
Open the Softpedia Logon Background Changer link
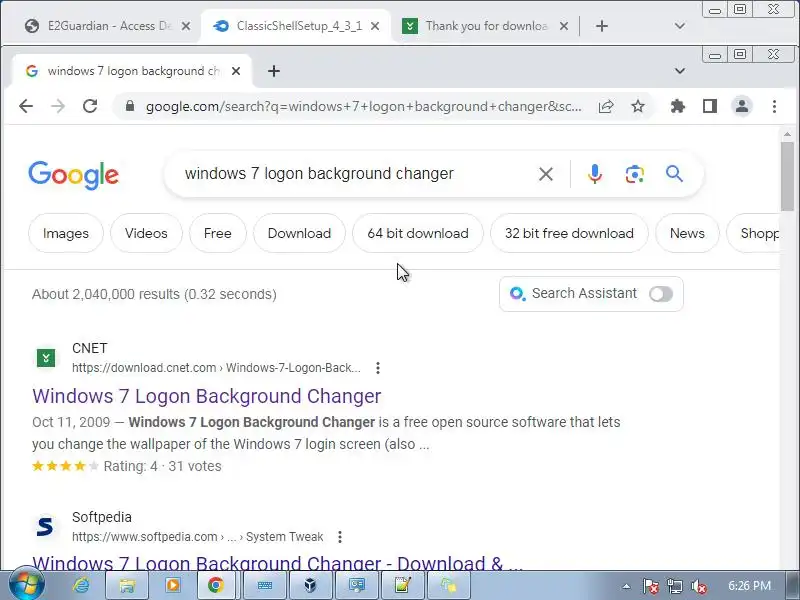(278, 562)
